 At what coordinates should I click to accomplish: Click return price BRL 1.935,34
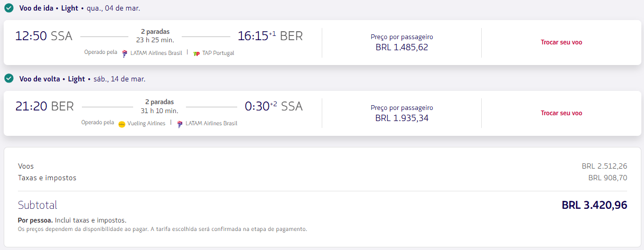click(x=402, y=118)
